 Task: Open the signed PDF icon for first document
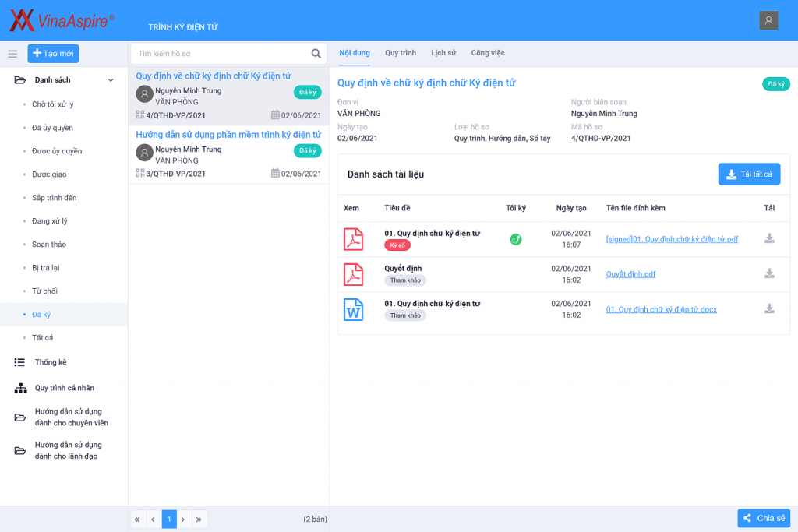click(x=354, y=239)
